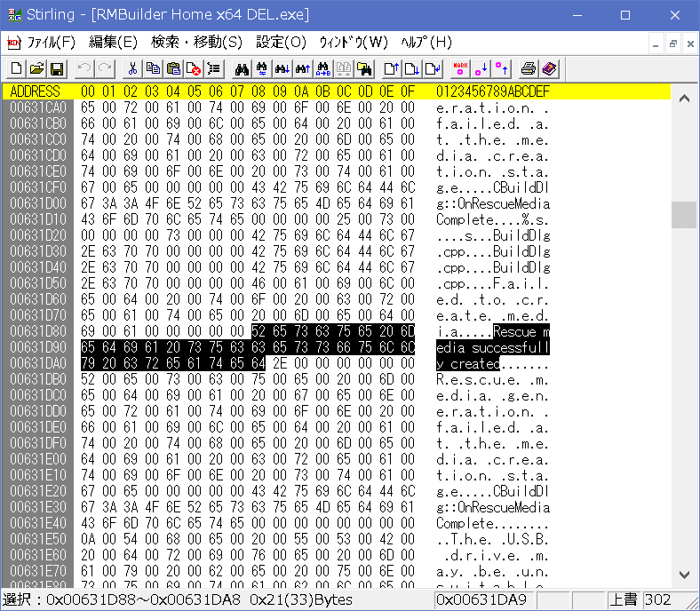
Task: Go to an address with the page return-arrow icon
Action: (433, 68)
